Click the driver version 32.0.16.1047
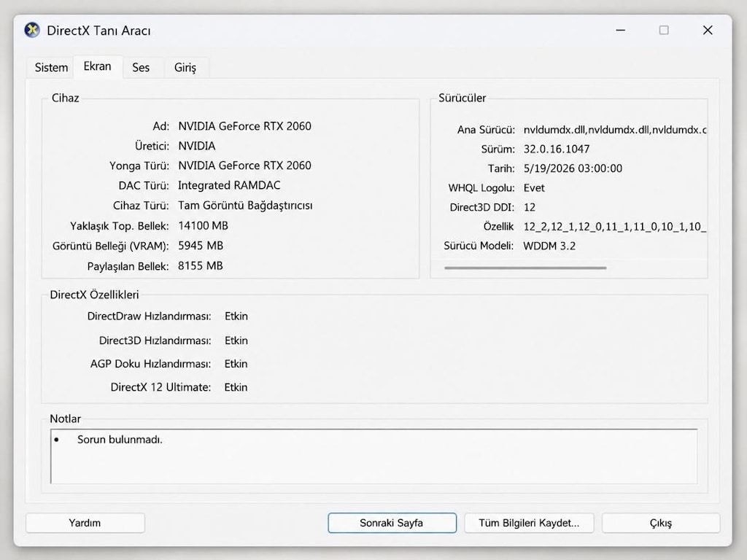This screenshot has width=747, height=560. click(557, 149)
